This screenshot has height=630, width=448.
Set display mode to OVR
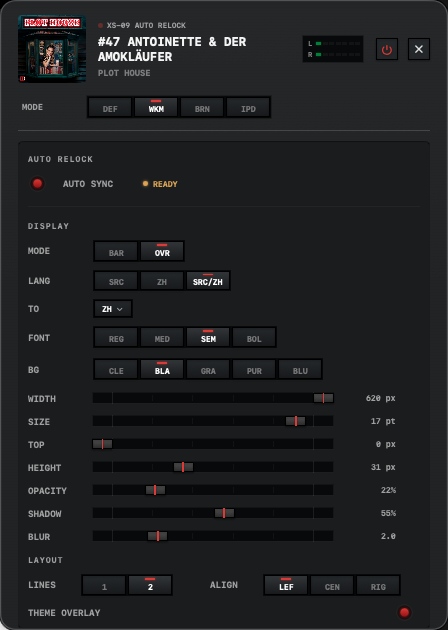coord(162,252)
